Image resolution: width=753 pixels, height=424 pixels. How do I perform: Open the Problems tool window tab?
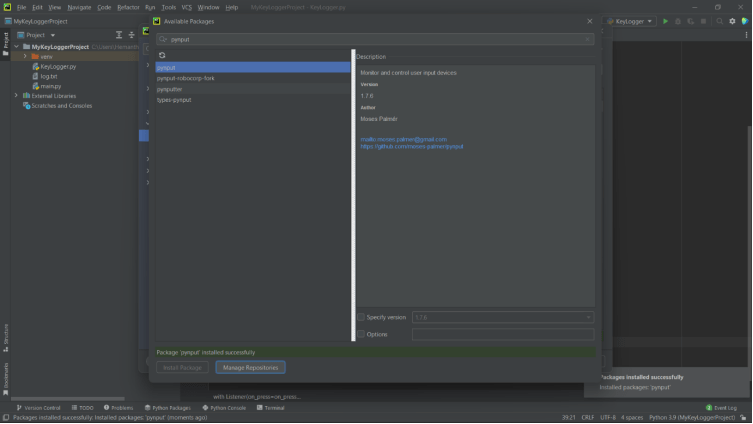point(118,408)
